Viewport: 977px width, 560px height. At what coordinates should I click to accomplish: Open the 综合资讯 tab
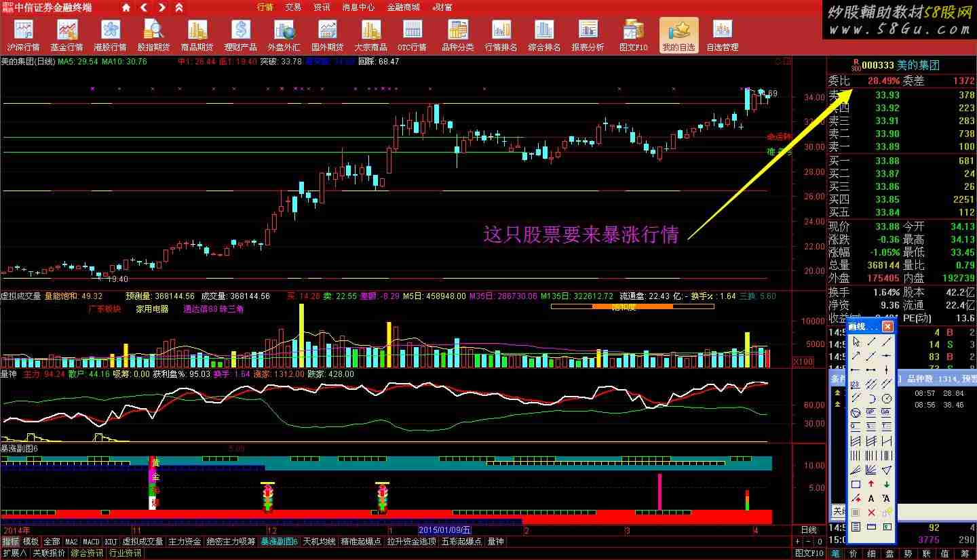tap(88, 553)
